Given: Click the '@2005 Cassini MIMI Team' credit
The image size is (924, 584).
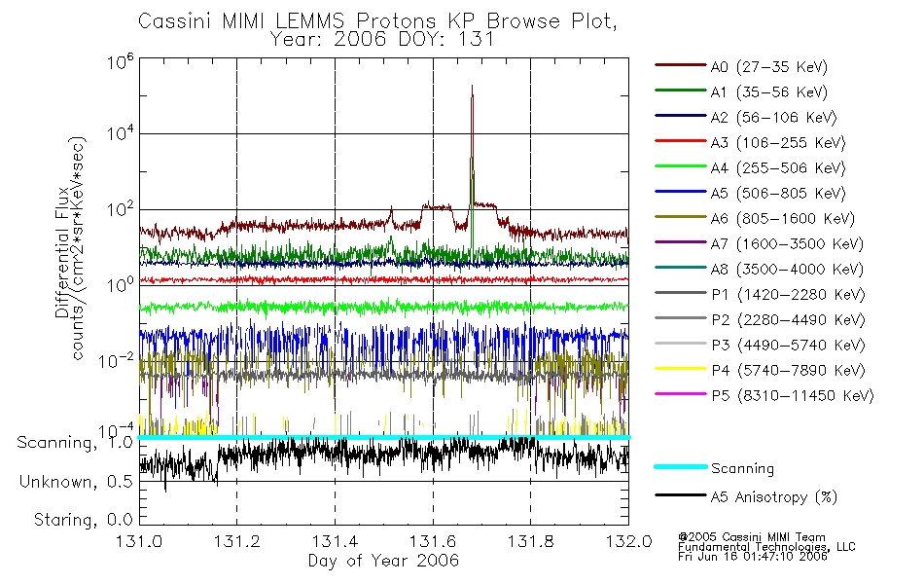Looking at the screenshot, I should (x=751, y=537).
